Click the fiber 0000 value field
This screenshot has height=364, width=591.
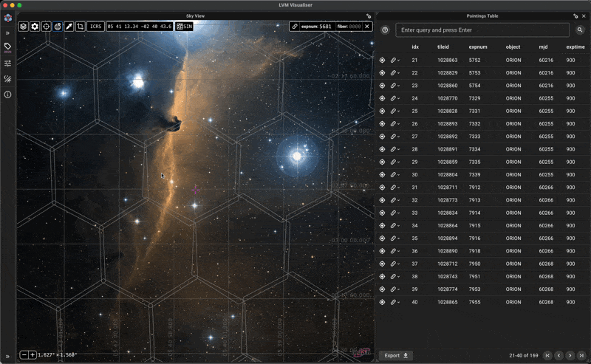click(x=355, y=27)
